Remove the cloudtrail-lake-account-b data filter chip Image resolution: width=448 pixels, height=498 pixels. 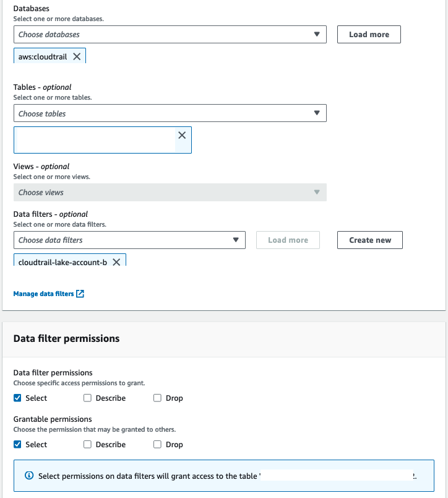tap(117, 262)
